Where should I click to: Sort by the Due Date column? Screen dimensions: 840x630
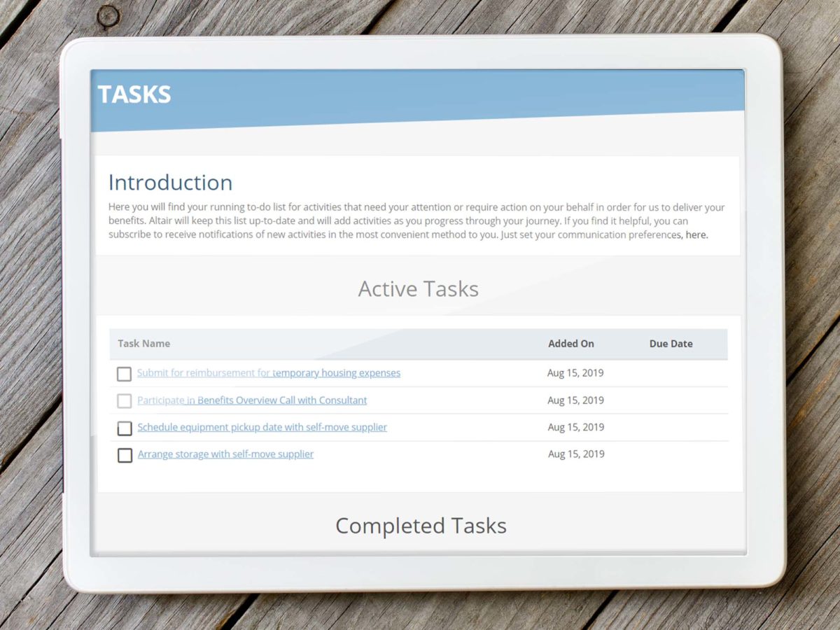[670, 344]
